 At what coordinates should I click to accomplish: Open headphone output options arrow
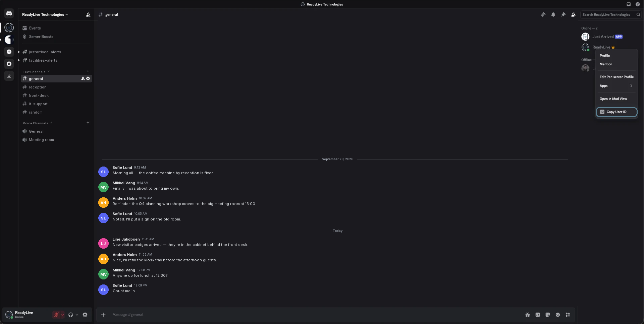pos(77,315)
